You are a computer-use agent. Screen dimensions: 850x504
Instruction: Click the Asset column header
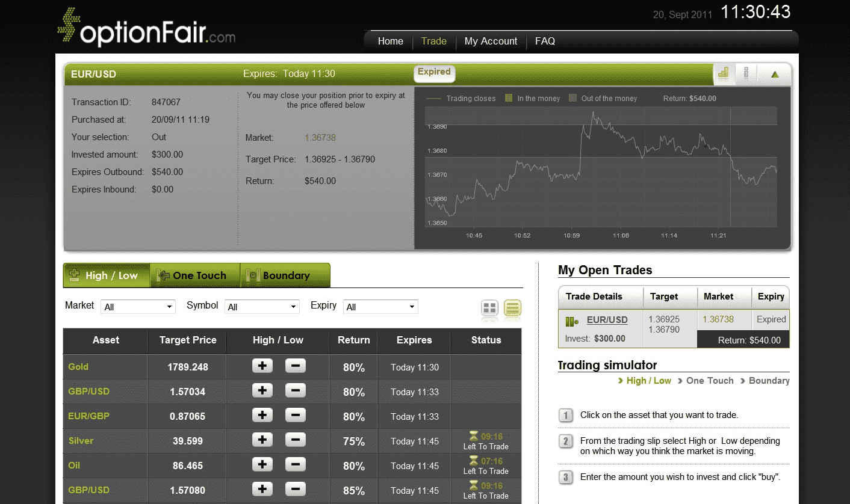coord(106,340)
